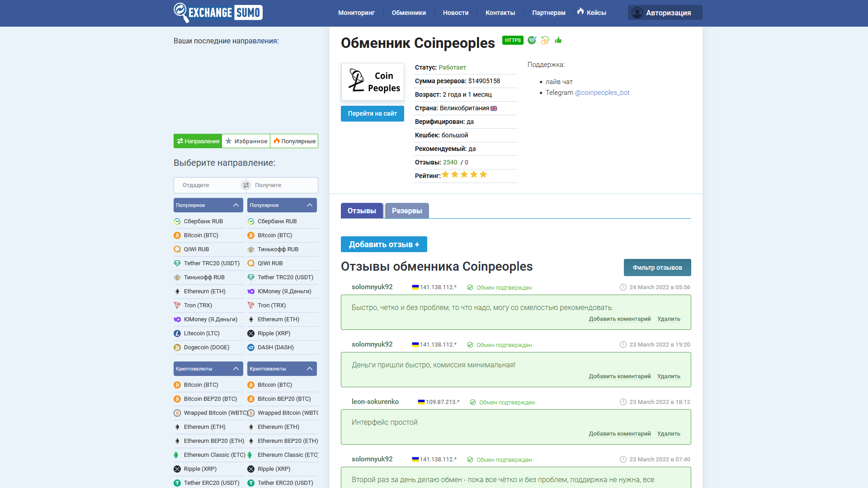Image resolution: width=868 pixels, height=488 pixels.
Task: Click the verified checkmark icon near title
Action: (532, 40)
